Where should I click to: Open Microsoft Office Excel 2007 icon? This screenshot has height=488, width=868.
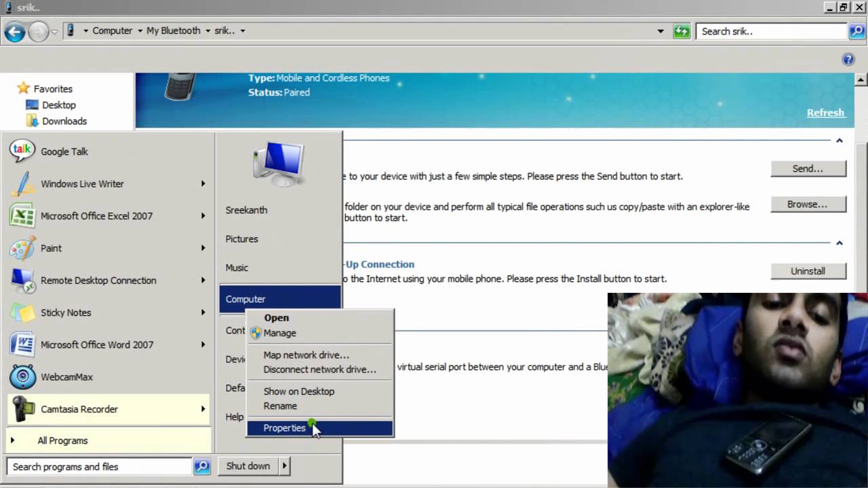22,216
